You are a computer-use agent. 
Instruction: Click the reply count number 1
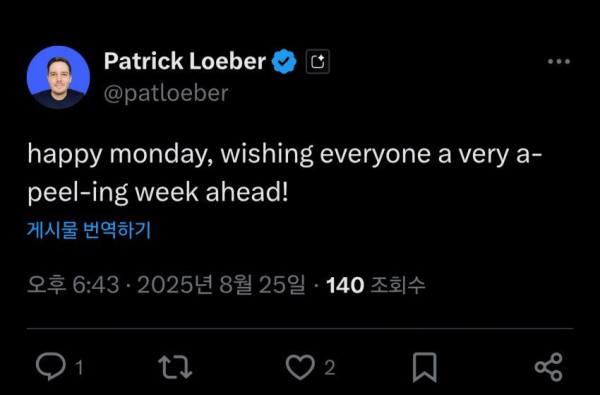point(79,368)
